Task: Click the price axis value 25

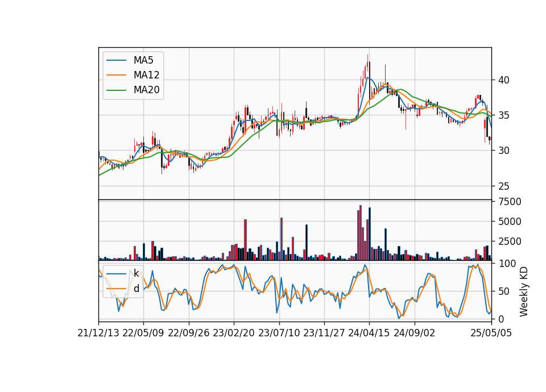Action: coord(504,186)
